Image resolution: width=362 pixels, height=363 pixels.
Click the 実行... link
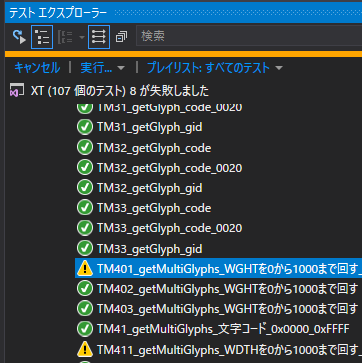click(96, 68)
